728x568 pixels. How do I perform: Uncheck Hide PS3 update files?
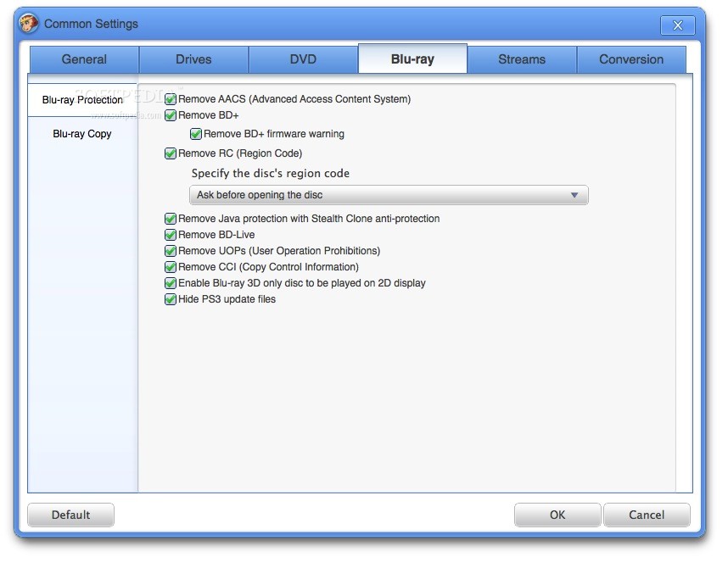pos(170,299)
